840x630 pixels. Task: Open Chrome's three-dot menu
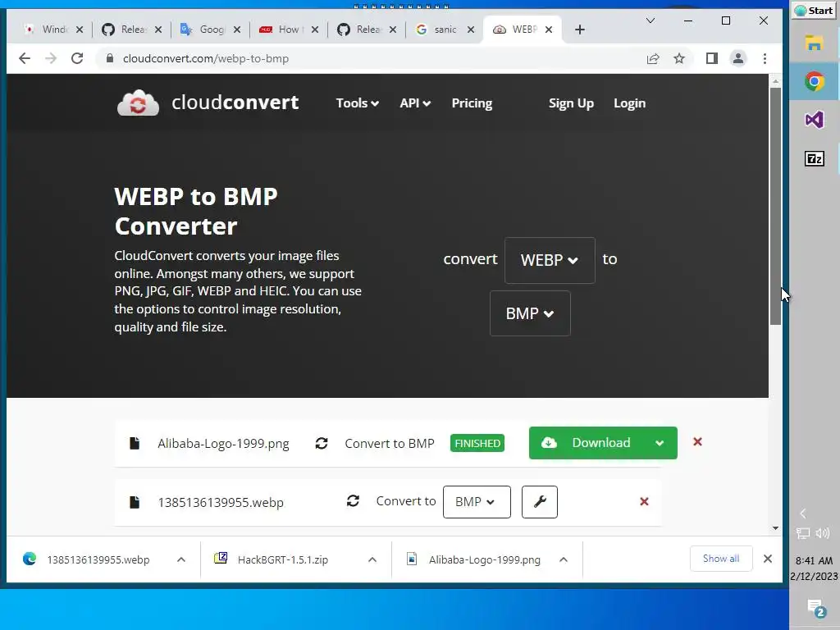pyautogui.click(x=765, y=58)
